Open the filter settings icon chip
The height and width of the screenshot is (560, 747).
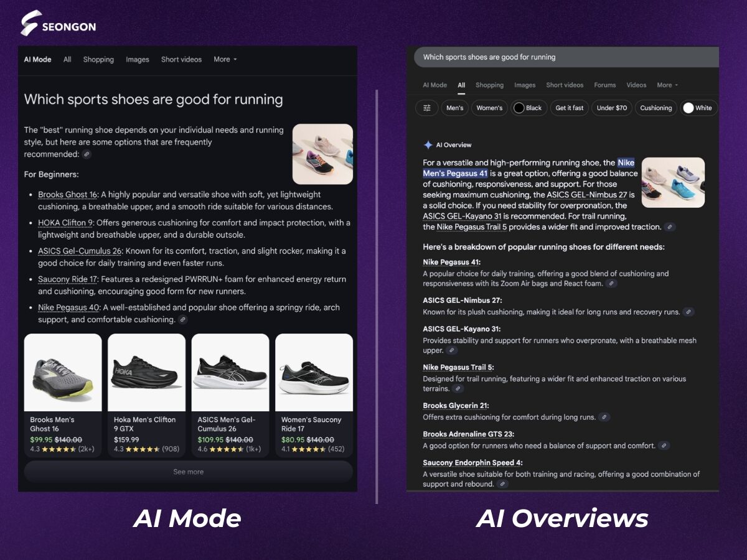point(427,108)
